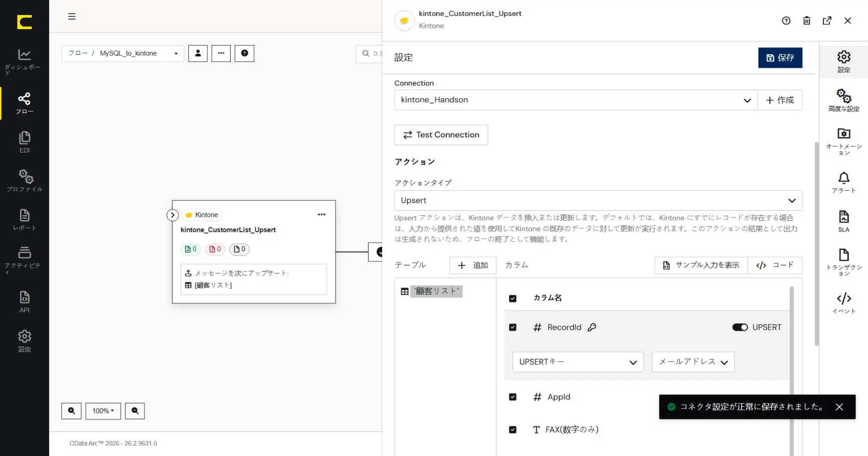Click the Kintone label badge on card
This screenshot has width=868, height=456.
pyautogui.click(x=202, y=215)
